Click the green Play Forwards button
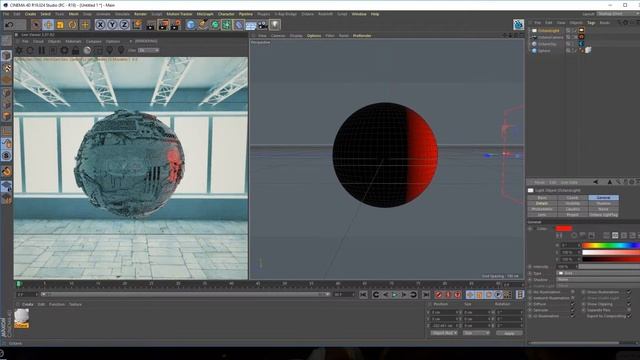The width and height of the screenshot is (640, 360). pyautogui.click(x=394, y=294)
